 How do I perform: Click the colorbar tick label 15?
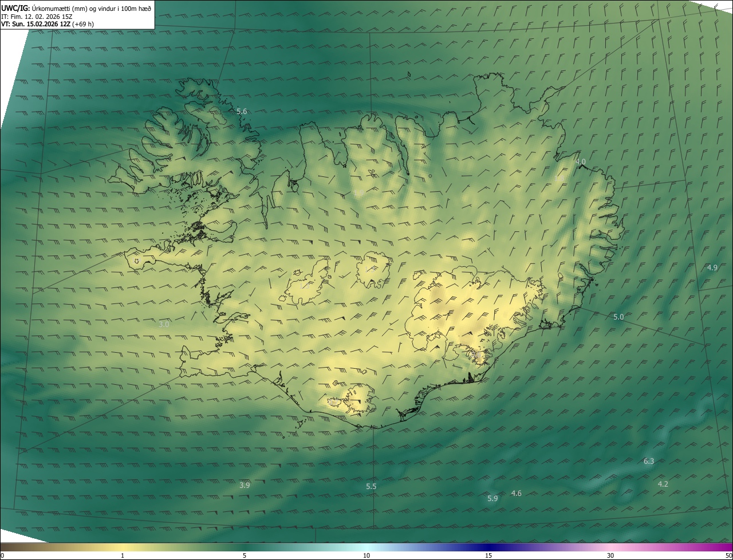488,555
